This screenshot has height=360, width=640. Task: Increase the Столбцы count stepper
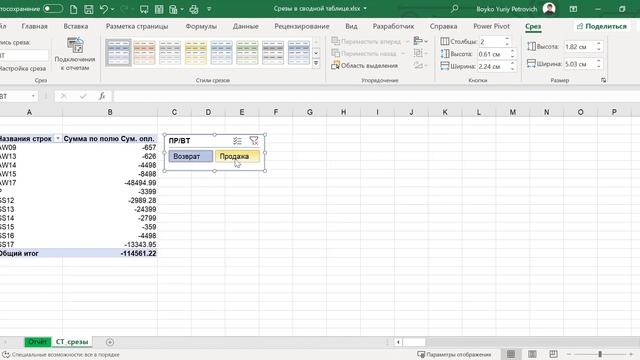[x=507, y=39]
